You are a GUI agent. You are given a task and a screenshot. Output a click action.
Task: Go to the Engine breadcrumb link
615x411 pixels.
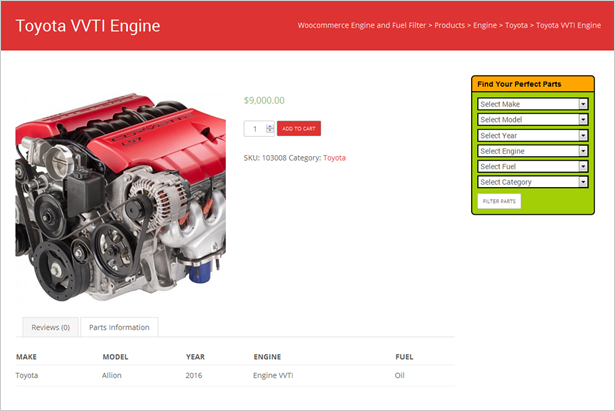[485, 25]
